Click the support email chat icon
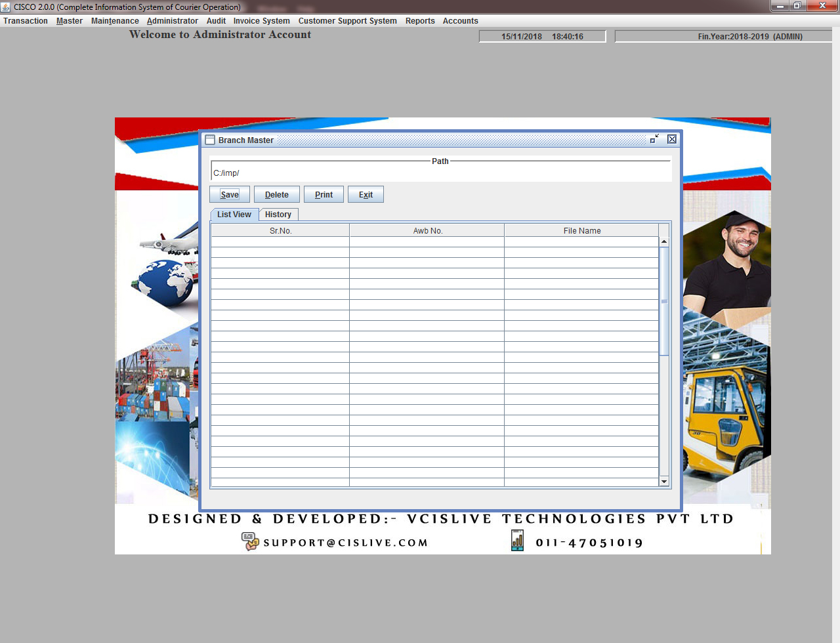Image resolution: width=840 pixels, height=643 pixels. [250, 541]
